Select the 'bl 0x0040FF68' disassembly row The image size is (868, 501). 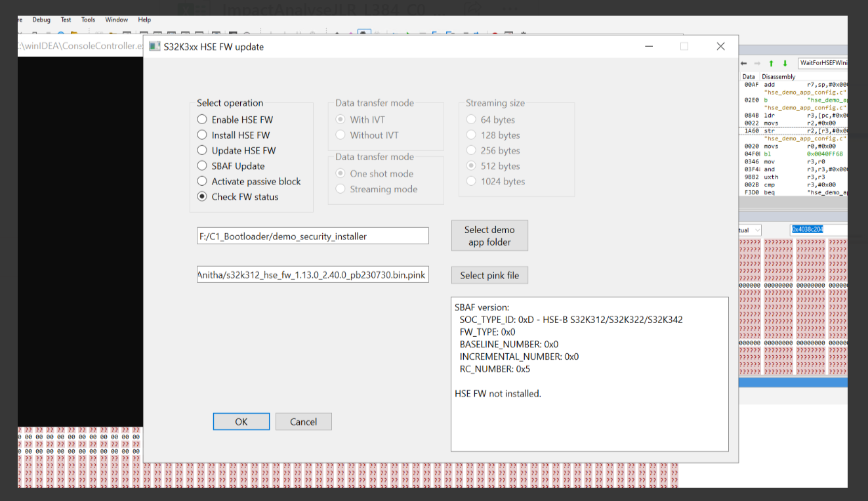coord(793,154)
